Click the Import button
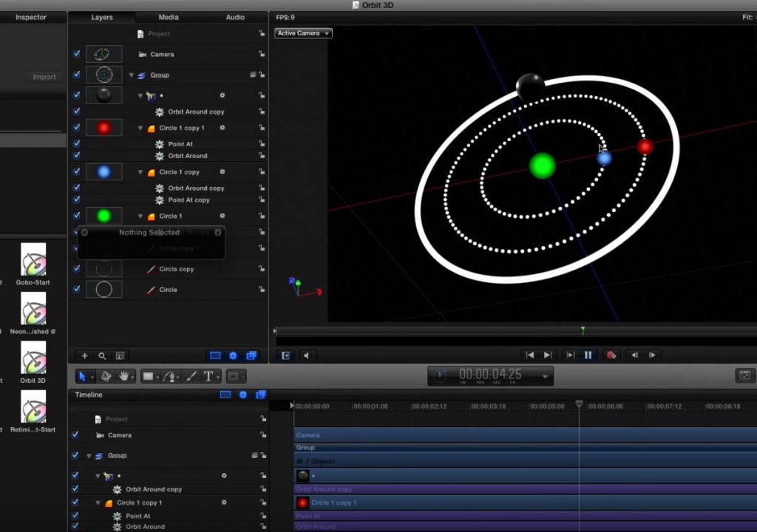The height and width of the screenshot is (532, 757). click(x=44, y=77)
